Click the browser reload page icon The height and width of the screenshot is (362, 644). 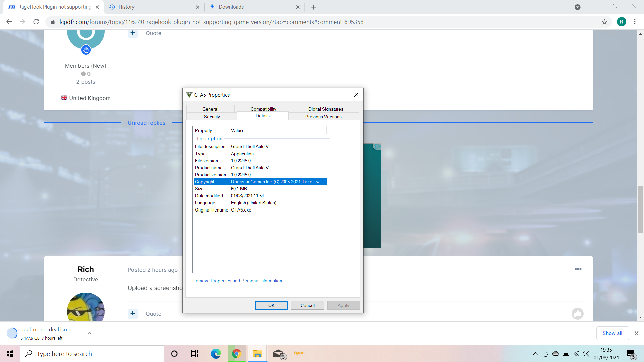click(x=36, y=22)
